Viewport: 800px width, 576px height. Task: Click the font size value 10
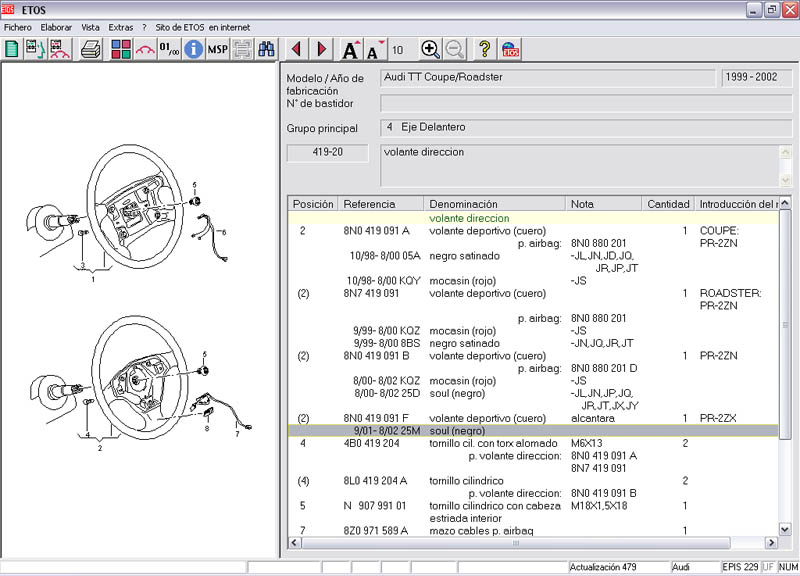(397, 50)
